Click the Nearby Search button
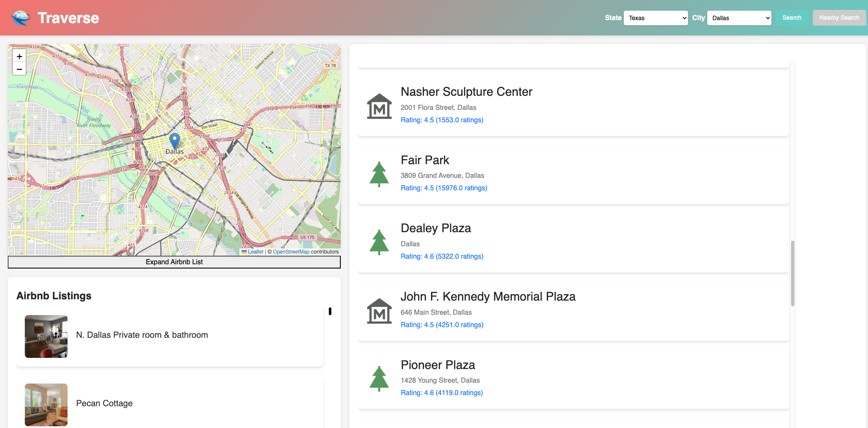This screenshot has width=868, height=428. (839, 18)
